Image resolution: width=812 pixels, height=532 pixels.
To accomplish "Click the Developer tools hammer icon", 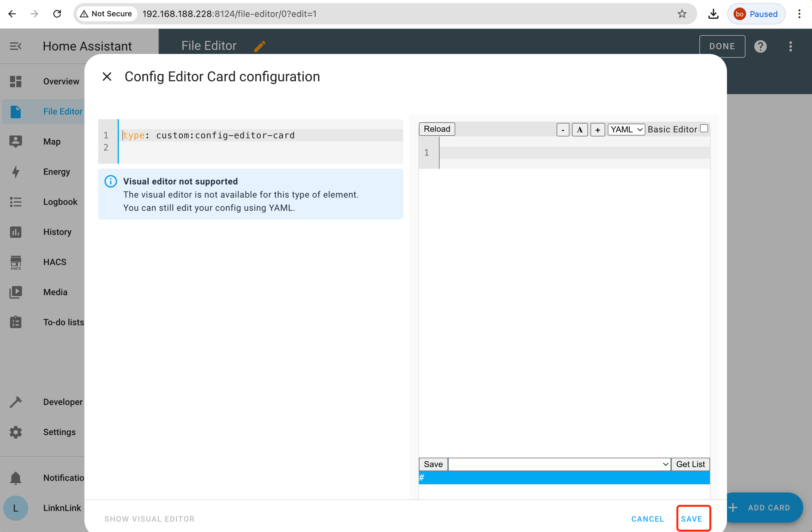I will (16, 402).
